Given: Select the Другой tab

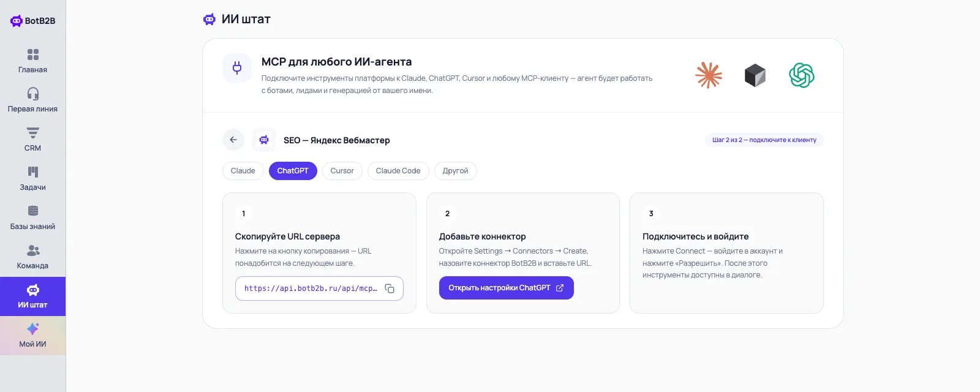Looking at the screenshot, I should (455, 171).
